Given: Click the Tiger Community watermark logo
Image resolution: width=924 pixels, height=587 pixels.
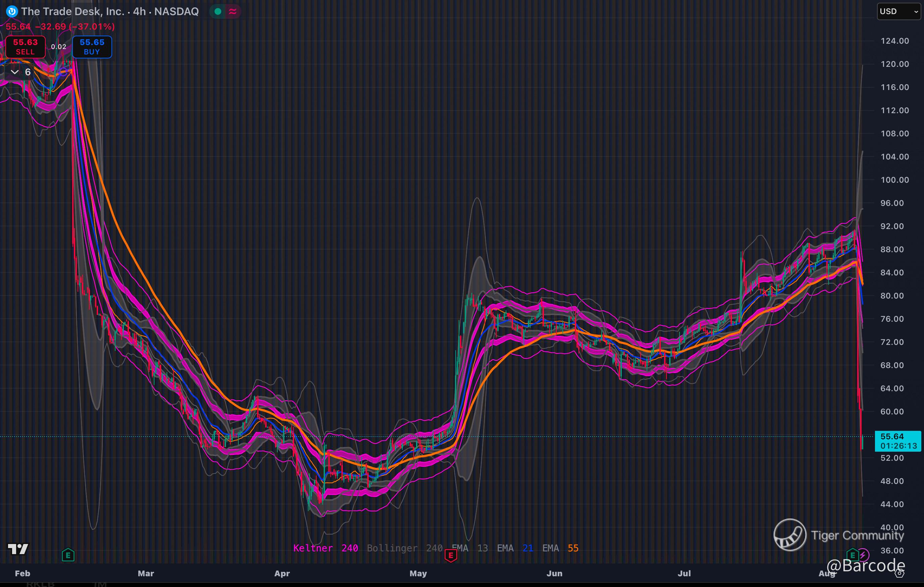Looking at the screenshot, I should tap(790, 535).
